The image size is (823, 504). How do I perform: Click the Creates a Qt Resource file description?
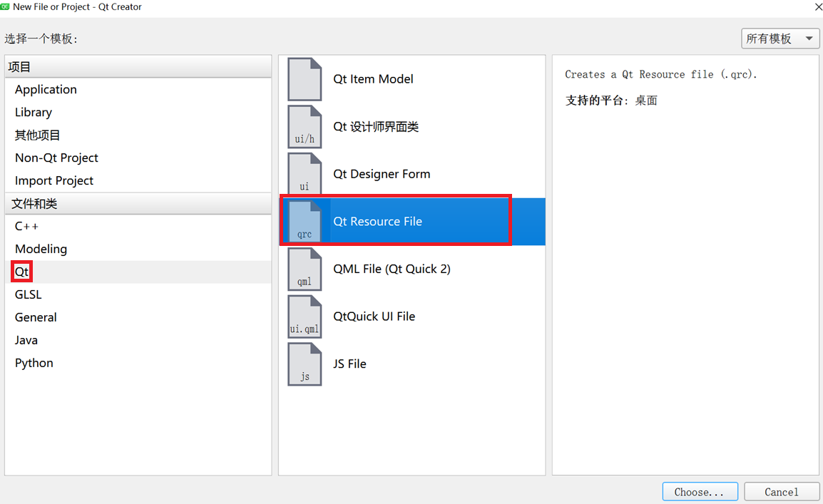pos(661,74)
